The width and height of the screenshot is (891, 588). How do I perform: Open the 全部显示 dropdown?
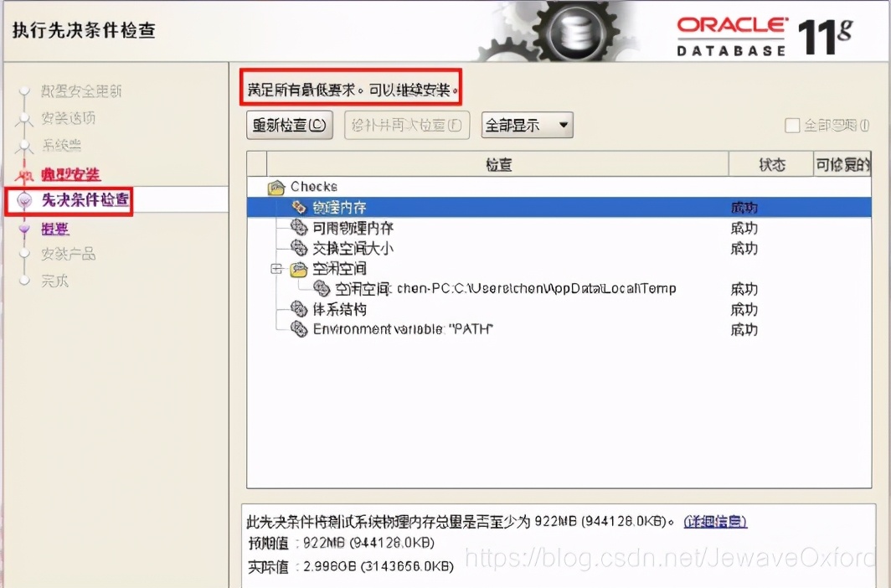coord(527,125)
